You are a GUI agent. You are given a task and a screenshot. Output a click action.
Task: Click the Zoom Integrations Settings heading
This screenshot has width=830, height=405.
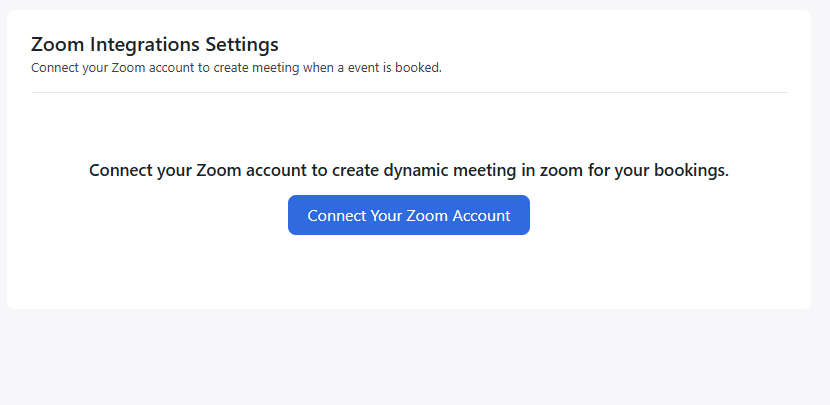[x=155, y=44]
